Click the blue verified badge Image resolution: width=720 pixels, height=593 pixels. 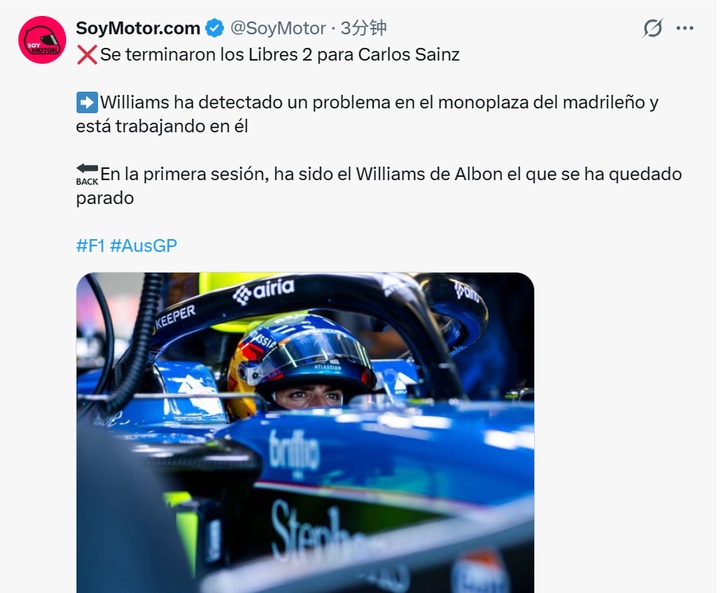214,28
